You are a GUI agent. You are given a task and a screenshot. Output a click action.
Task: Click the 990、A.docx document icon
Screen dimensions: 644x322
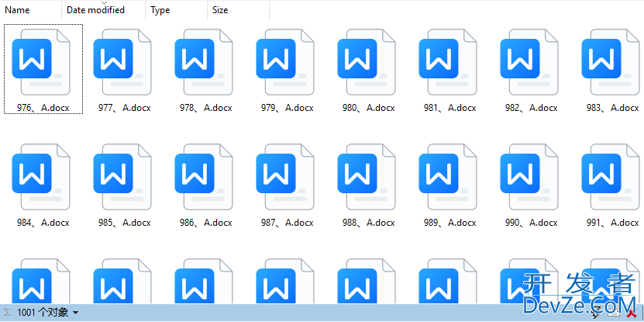point(529,177)
